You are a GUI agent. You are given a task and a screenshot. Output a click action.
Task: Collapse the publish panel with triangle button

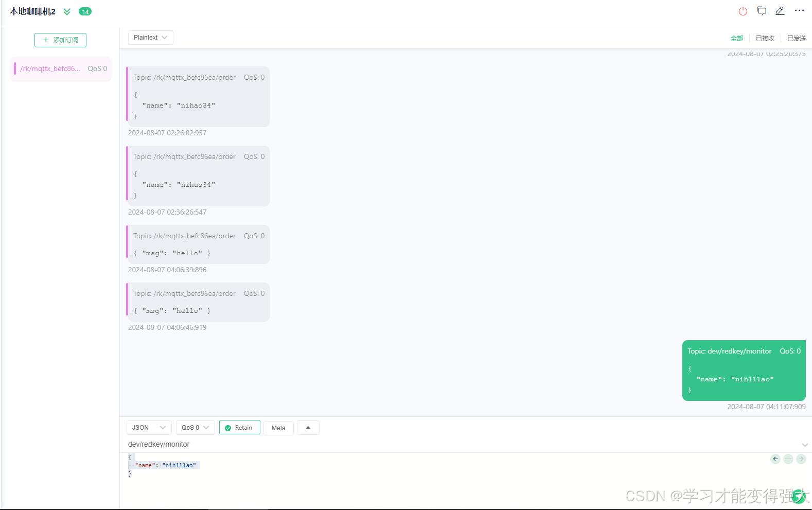pos(308,428)
